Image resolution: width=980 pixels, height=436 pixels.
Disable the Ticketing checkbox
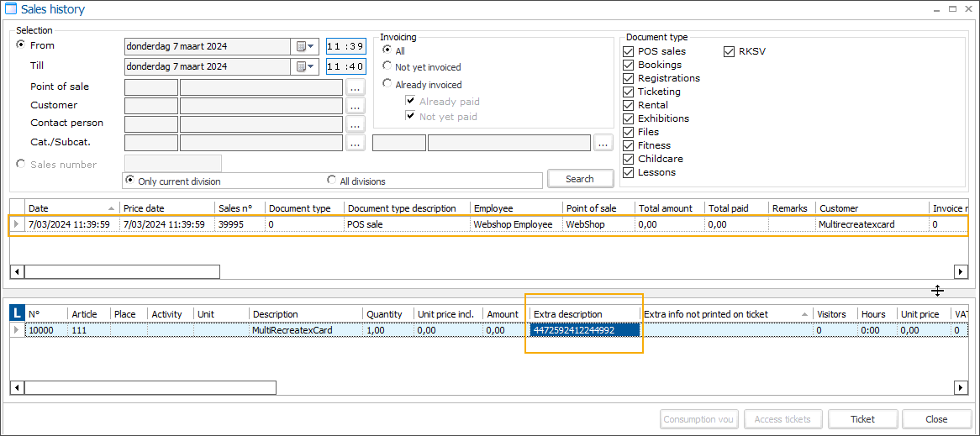(x=629, y=92)
